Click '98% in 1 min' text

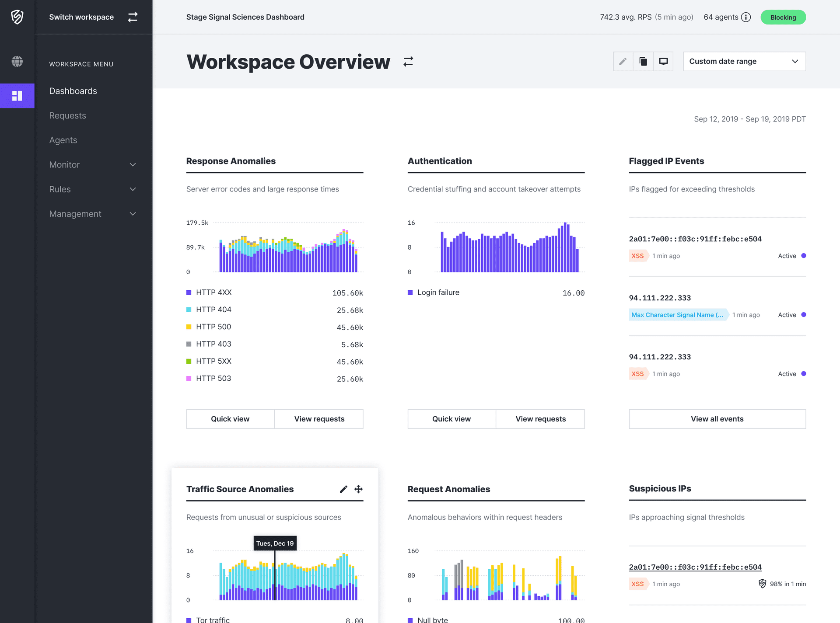pyautogui.click(x=788, y=584)
